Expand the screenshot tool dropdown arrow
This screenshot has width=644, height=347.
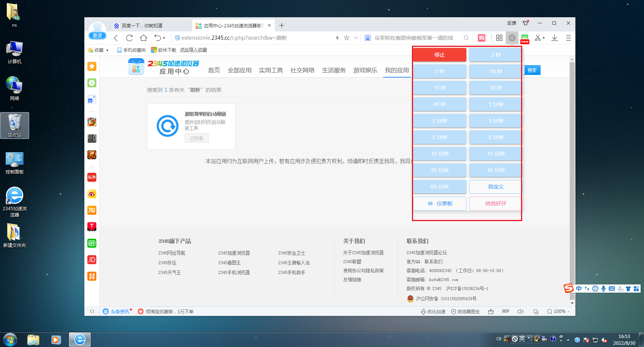pyautogui.click(x=544, y=38)
